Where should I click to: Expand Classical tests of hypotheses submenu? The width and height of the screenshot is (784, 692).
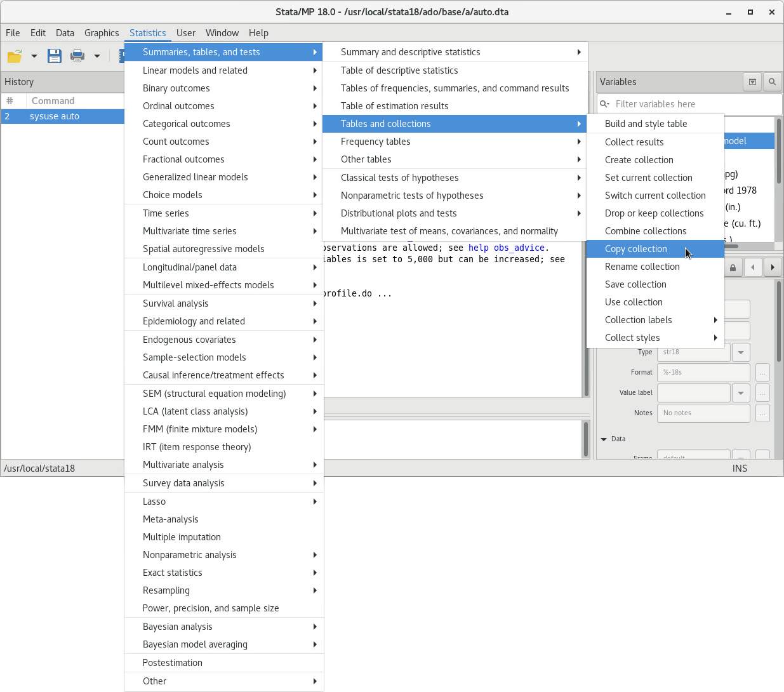coord(455,178)
